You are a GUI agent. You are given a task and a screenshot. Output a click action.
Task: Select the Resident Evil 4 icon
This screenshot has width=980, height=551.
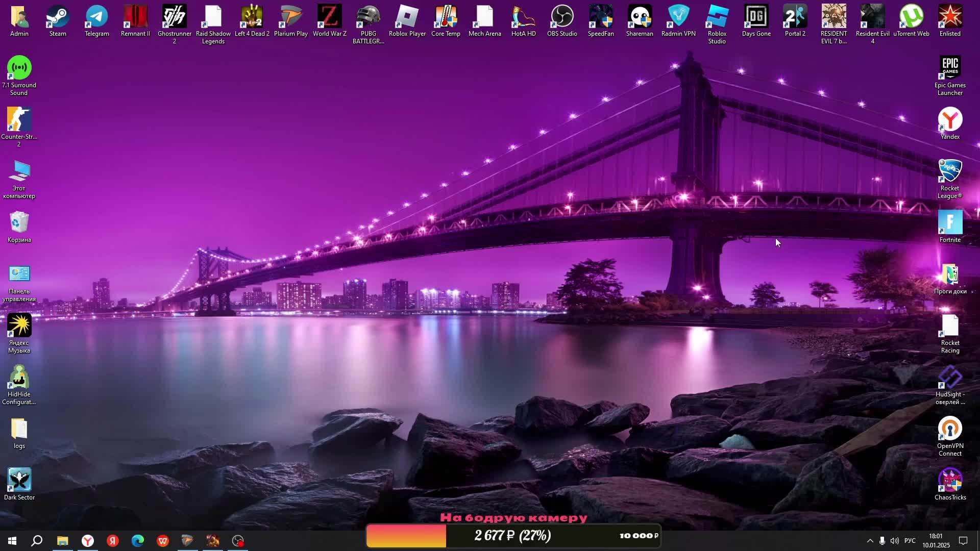coord(873,24)
